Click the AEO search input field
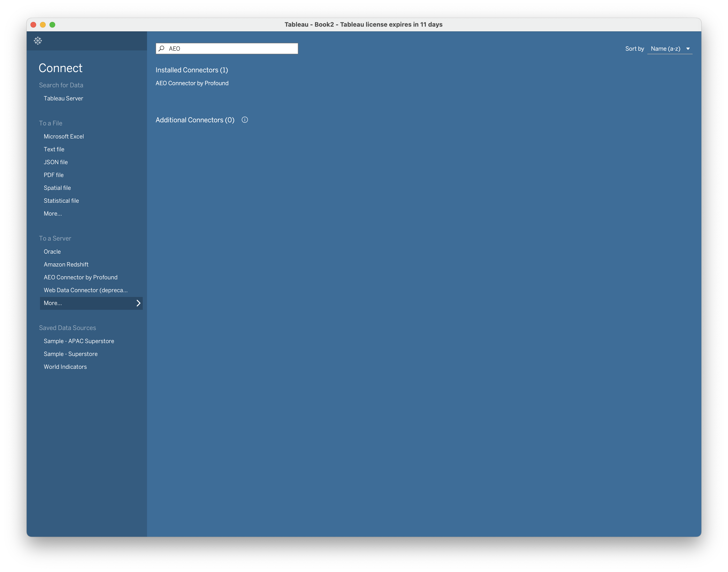 [x=231, y=49]
